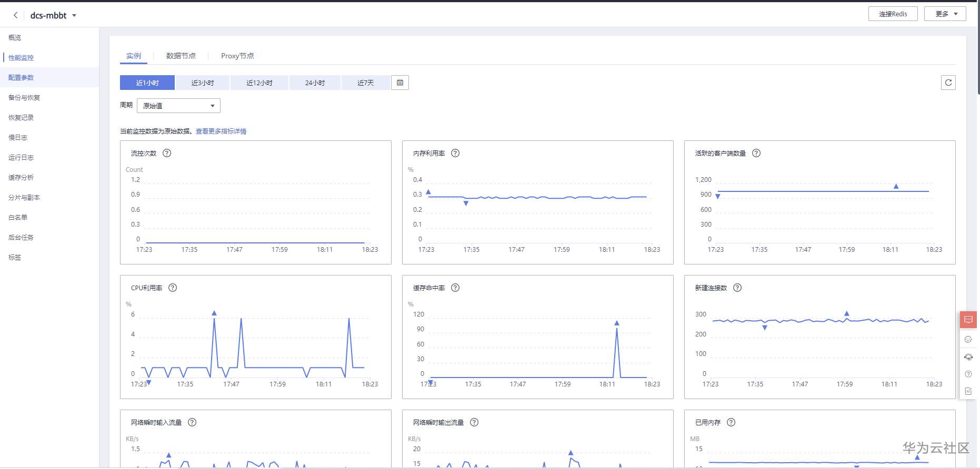Open the custom date range calendar
This screenshot has height=469, width=980.
400,83
